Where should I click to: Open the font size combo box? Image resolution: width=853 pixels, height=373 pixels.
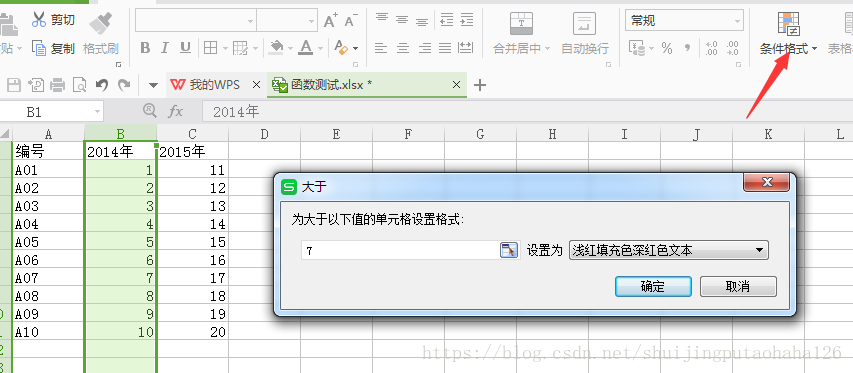tap(287, 21)
